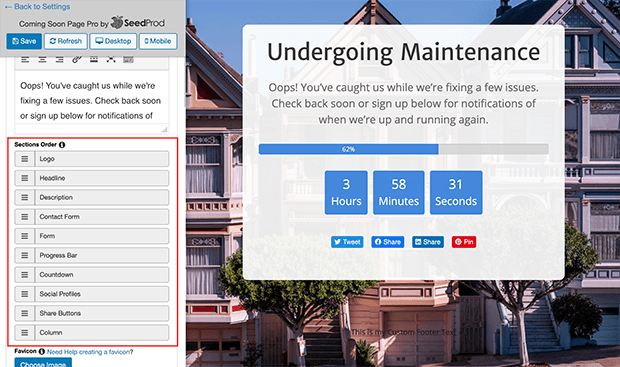Refresh the page preview

point(66,41)
